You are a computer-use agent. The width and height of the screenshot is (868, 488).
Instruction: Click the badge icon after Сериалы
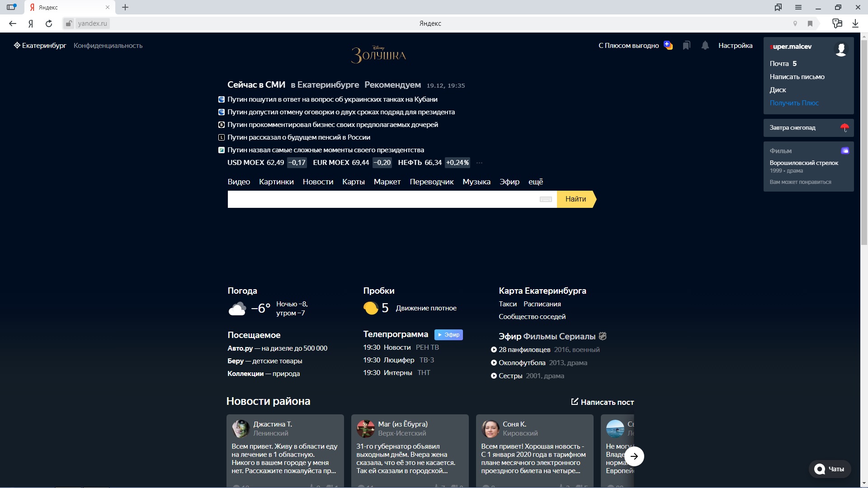pos(602,336)
